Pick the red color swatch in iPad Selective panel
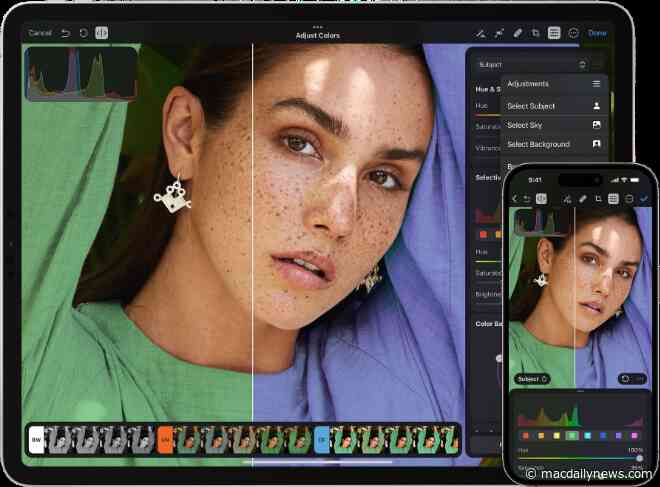The image size is (660, 487). pyautogui.click(x=483, y=234)
